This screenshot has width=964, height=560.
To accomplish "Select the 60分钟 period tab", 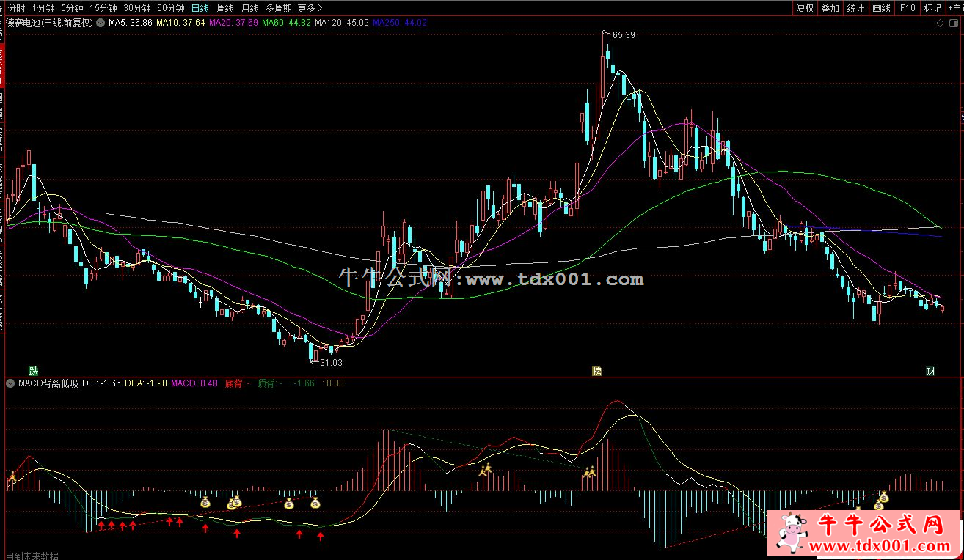I will (171, 8).
